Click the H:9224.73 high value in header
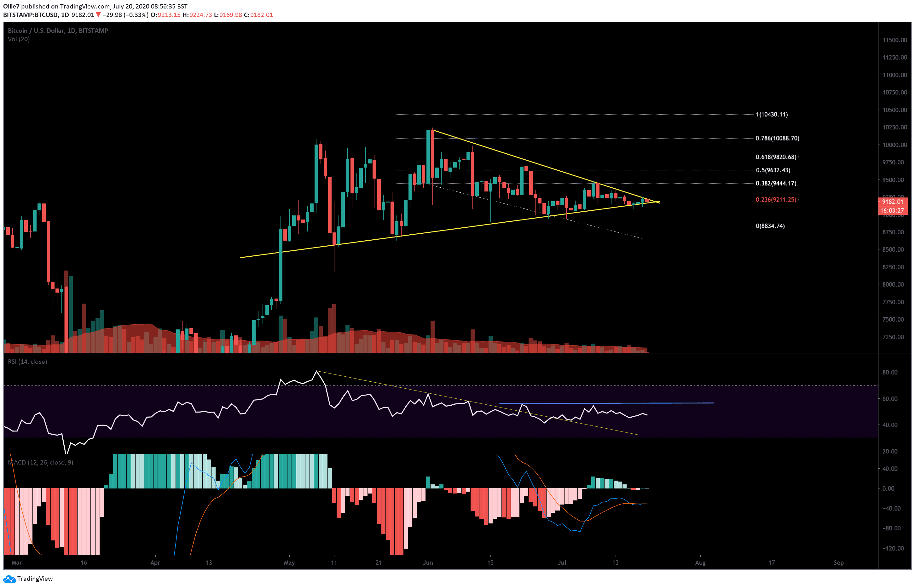Screen dimensions: 915x588 pos(197,15)
